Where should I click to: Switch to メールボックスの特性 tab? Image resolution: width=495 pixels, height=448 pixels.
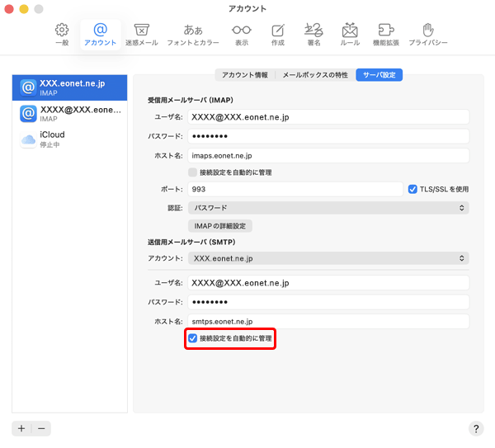(x=314, y=75)
